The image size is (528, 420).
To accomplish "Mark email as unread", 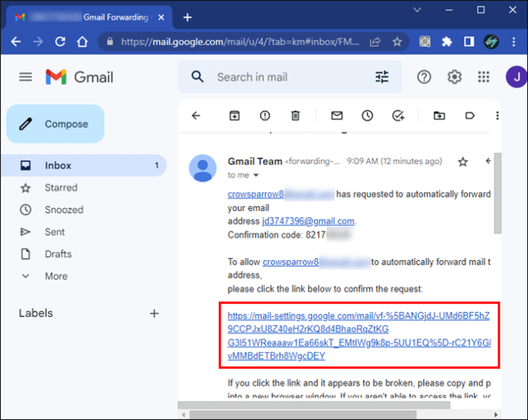I will tap(337, 116).
